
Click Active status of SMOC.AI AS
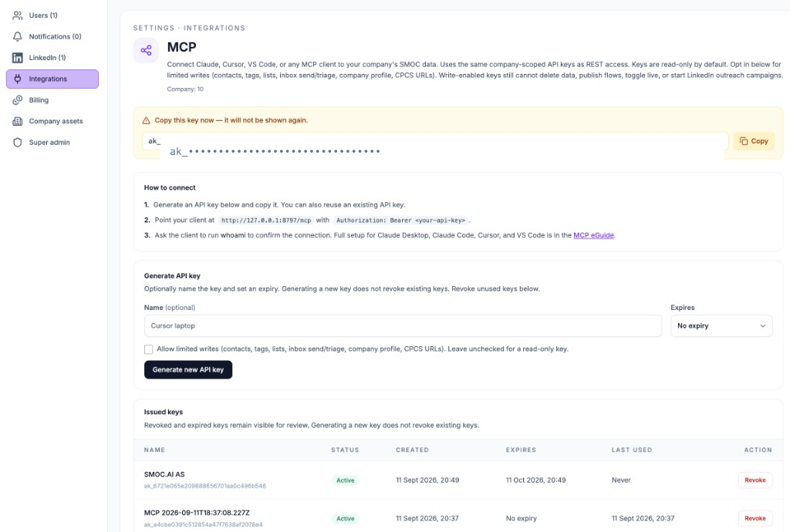[345, 480]
